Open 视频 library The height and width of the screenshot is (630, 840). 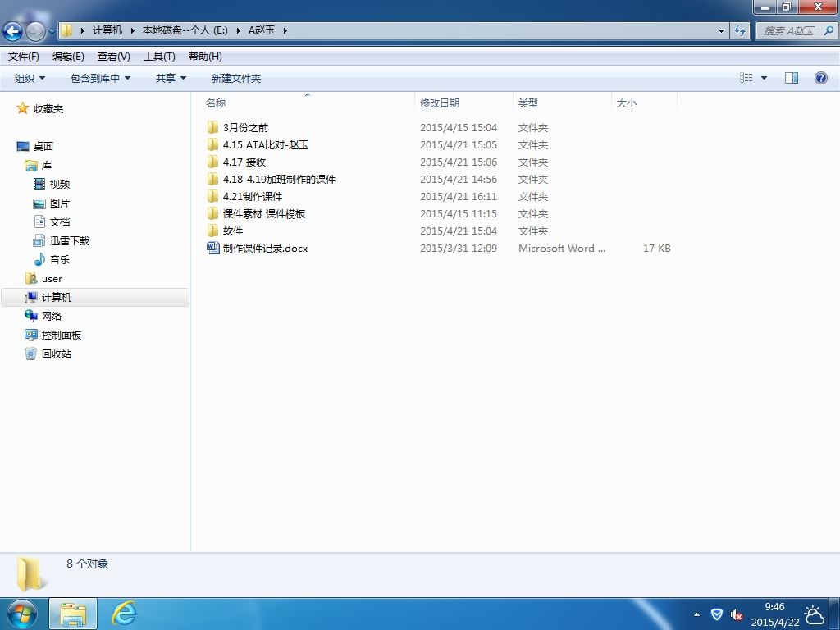[59, 185]
